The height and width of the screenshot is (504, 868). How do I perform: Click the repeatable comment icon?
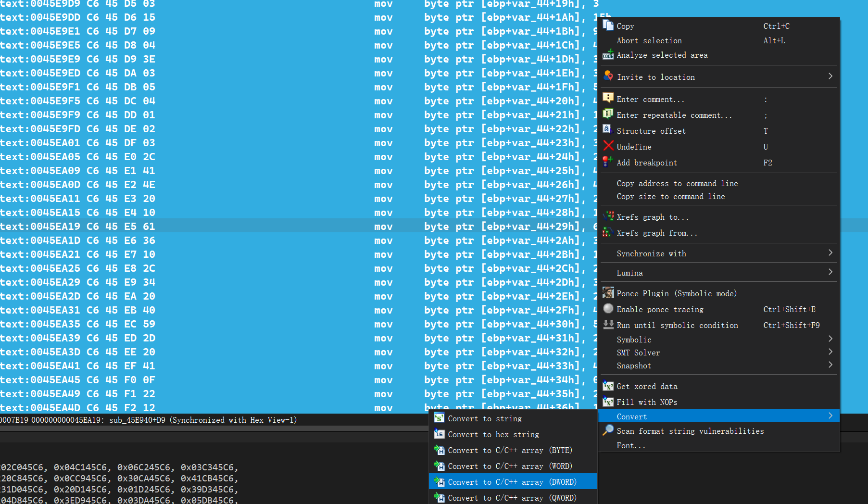pos(608,114)
